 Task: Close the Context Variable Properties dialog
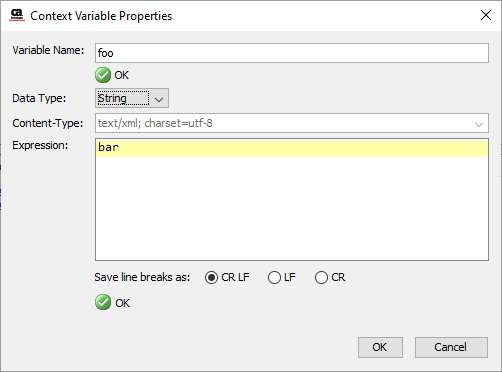pos(486,15)
